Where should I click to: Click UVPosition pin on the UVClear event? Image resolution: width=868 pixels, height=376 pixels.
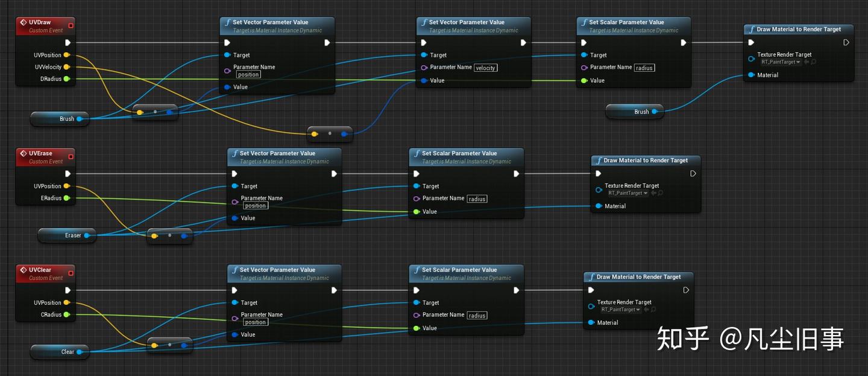click(66, 302)
